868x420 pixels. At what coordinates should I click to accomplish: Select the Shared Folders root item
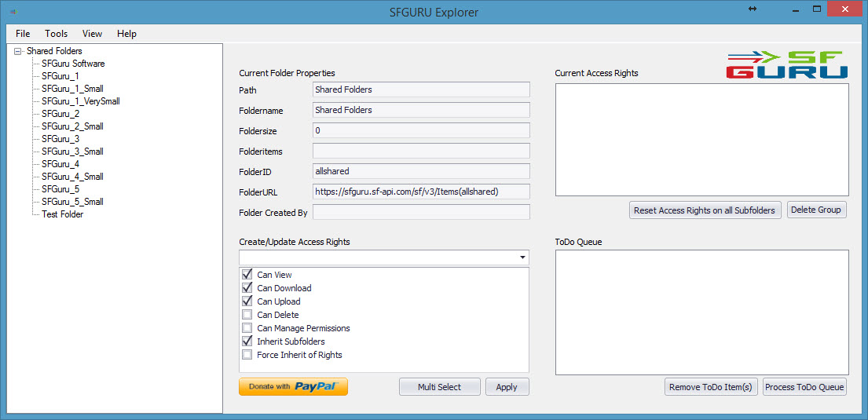point(54,51)
